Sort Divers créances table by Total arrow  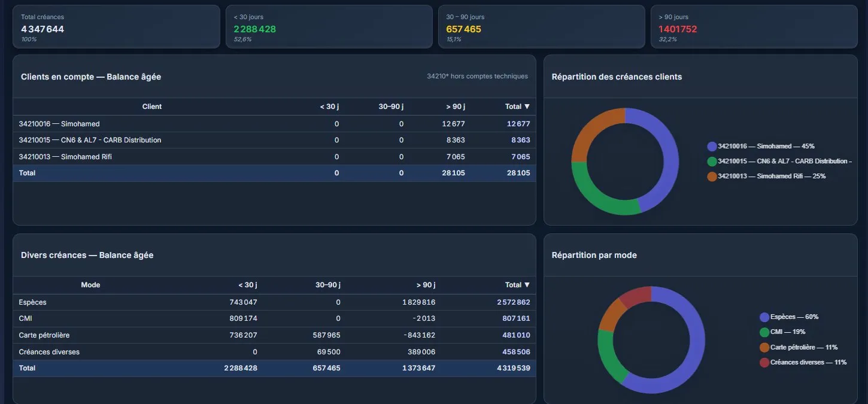click(x=527, y=285)
